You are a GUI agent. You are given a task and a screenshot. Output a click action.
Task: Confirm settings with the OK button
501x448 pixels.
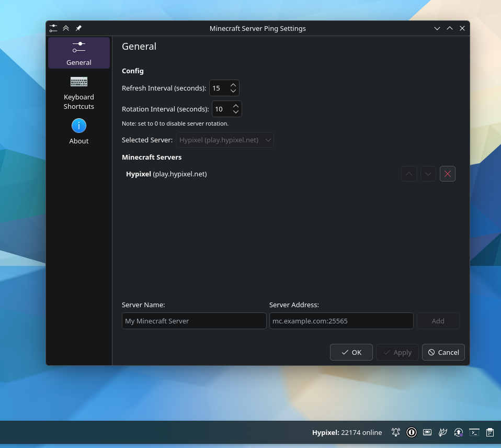click(x=351, y=352)
